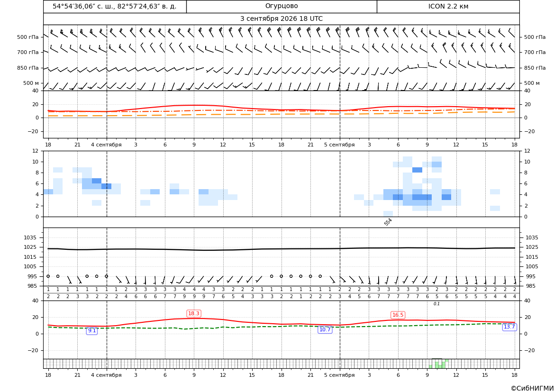
Task: Click the 5 сентября label on upper time axis
Action: coord(339,145)
